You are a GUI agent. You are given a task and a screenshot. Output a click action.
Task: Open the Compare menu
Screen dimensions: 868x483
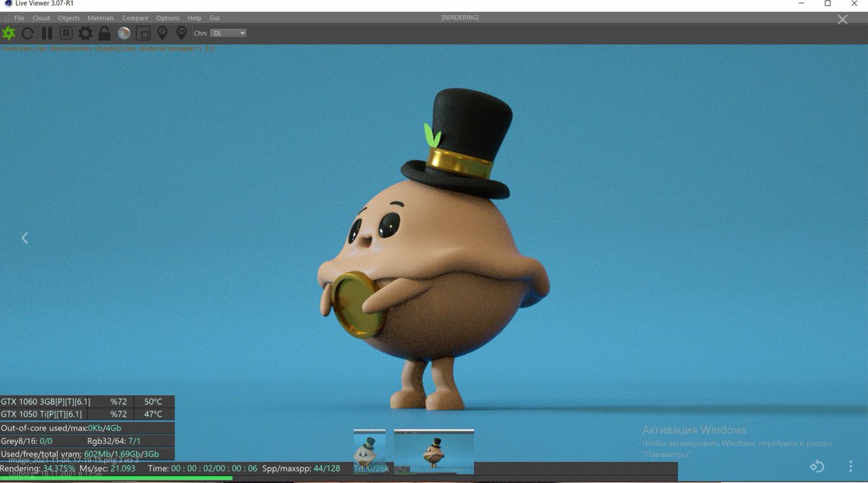click(x=135, y=18)
